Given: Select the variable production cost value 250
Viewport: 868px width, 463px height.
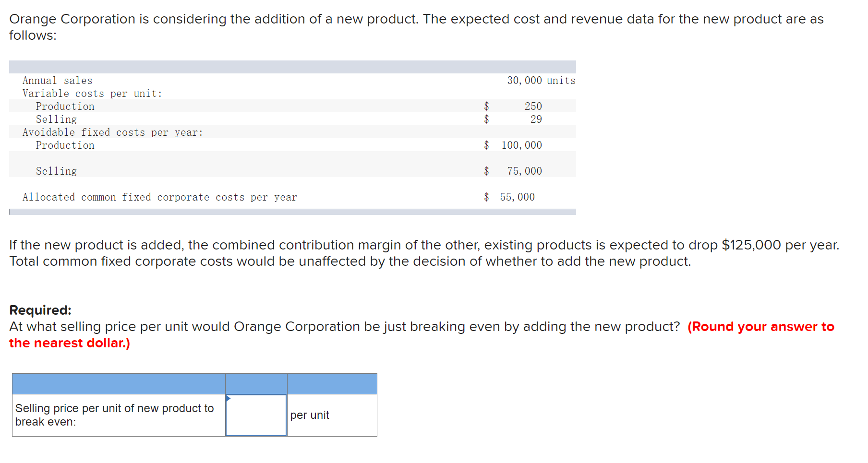Looking at the screenshot, I should pos(533,106).
